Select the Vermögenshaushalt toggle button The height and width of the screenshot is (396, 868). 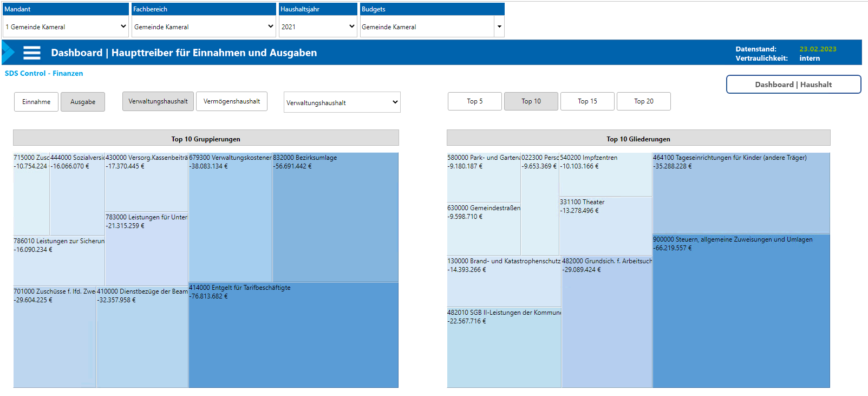pos(232,101)
